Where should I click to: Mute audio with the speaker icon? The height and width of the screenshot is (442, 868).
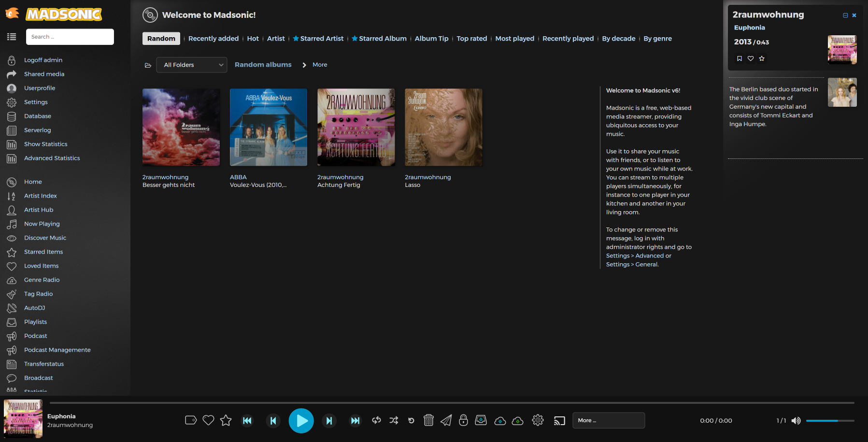tap(796, 421)
